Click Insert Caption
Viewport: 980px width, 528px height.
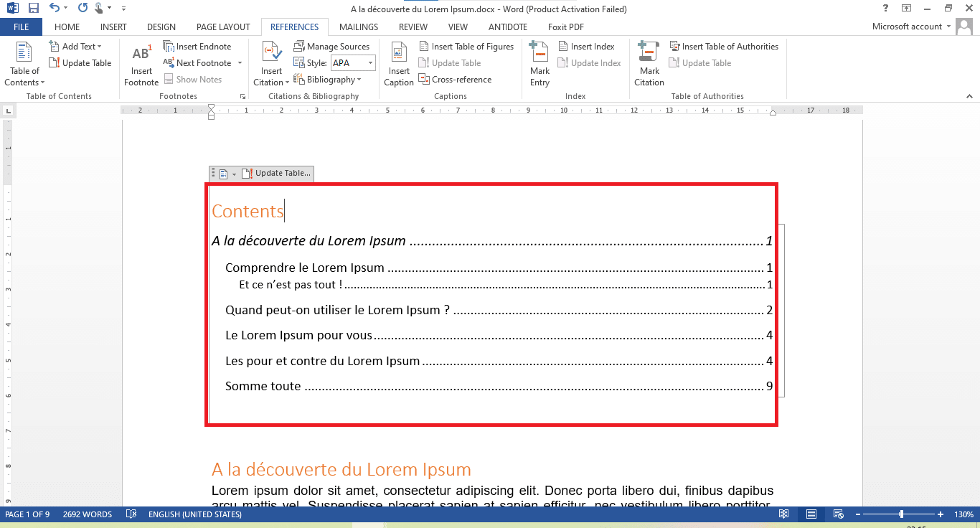coord(399,64)
